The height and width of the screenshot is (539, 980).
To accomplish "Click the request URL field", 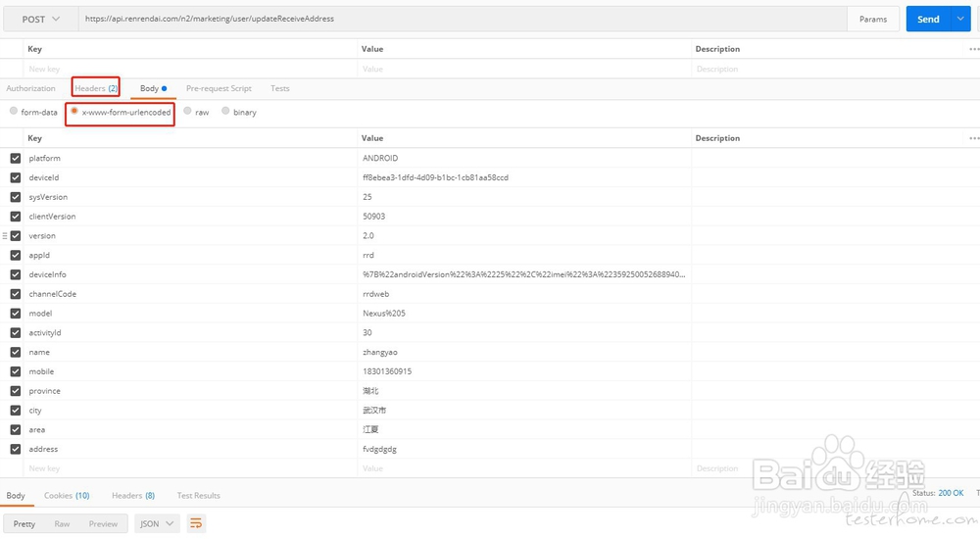I will pyautogui.click(x=463, y=19).
